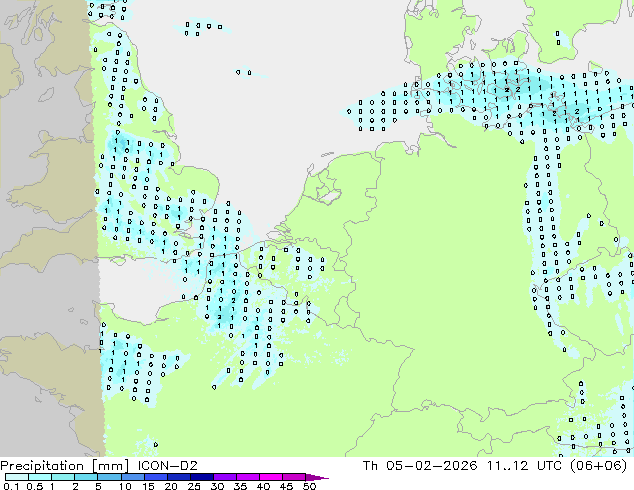The image size is (634, 490).
Task: Click the 'ICON-D2' model label
Action: (x=167, y=465)
